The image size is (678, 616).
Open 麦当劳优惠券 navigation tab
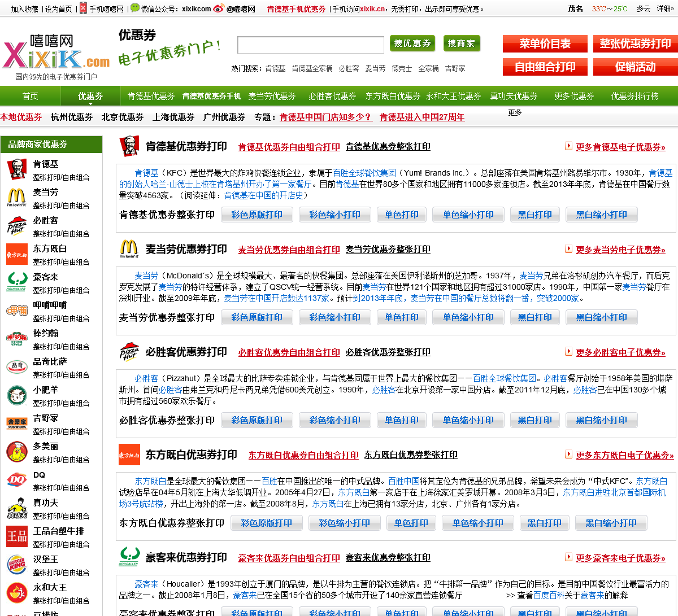point(272,96)
